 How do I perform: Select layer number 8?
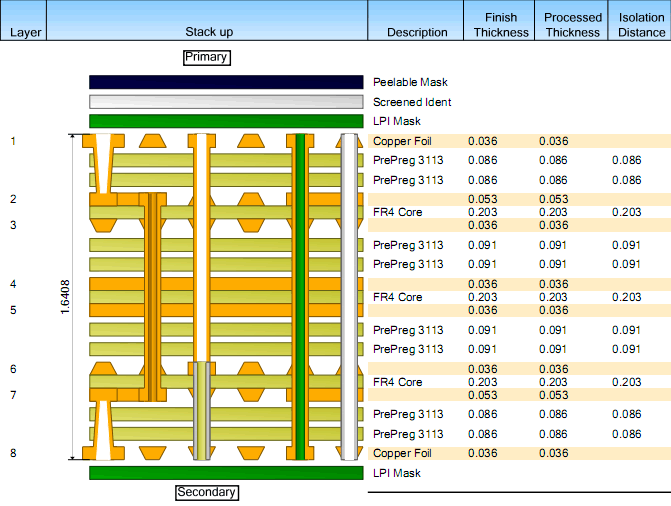click(x=13, y=453)
